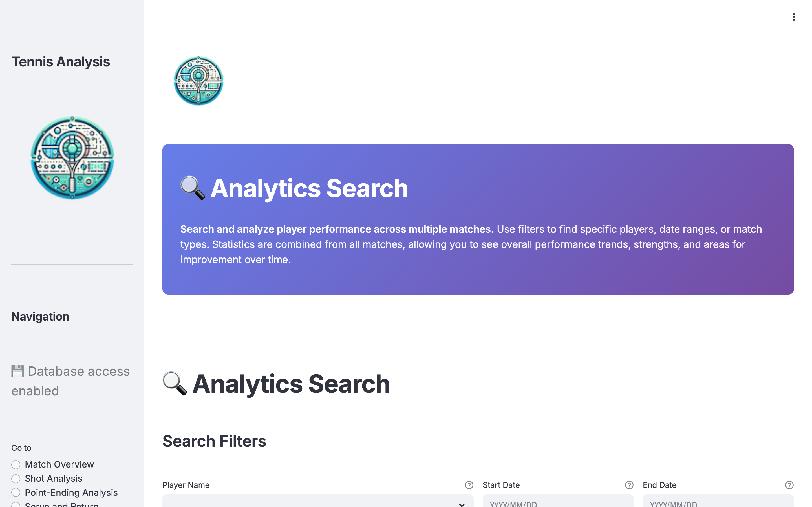This screenshot has height=507, width=812.
Task: Click the Search Filters heading
Action: pos(214,441)
